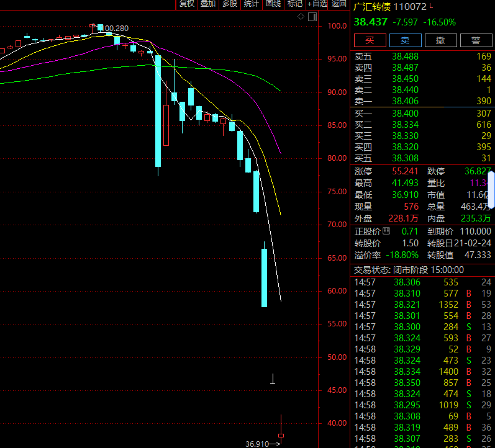Viewport: 495px width, 448px height.
Task: Click the tick trade at 38.334 volume 1400
Action: pyautogui.click(x=423, y=372)
